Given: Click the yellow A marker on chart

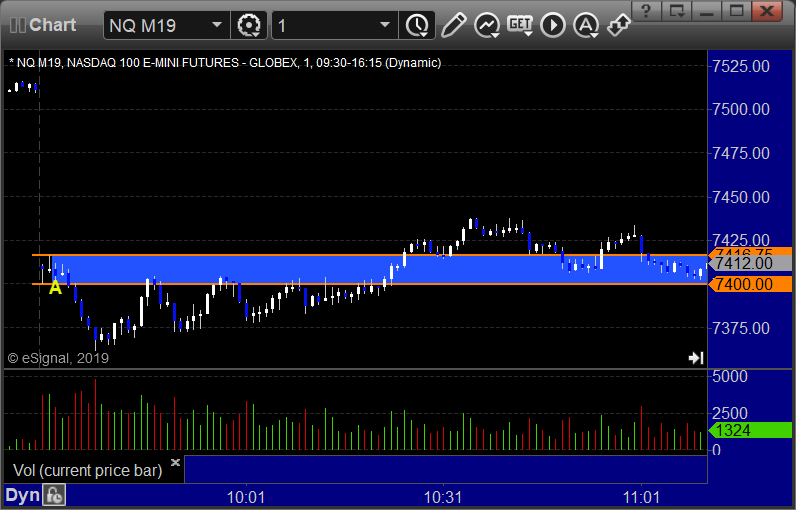Looking at the screenshot, I should tap(55, 287).
